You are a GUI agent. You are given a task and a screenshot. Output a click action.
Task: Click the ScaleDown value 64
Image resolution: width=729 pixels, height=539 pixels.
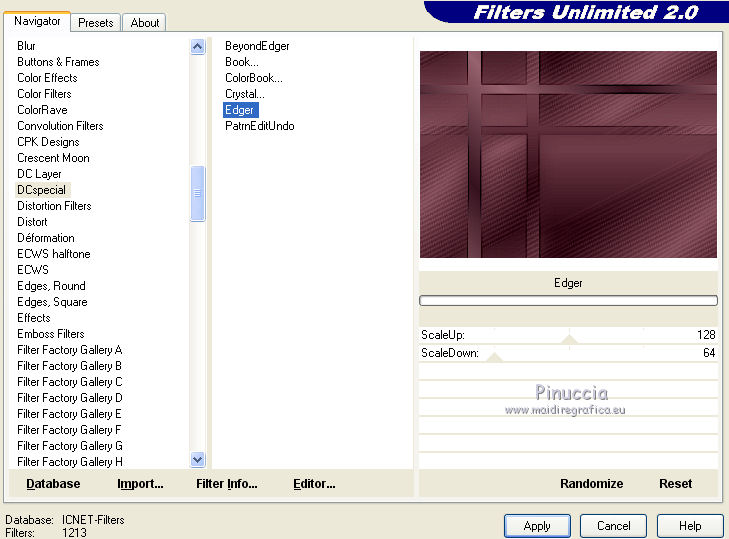709,353
